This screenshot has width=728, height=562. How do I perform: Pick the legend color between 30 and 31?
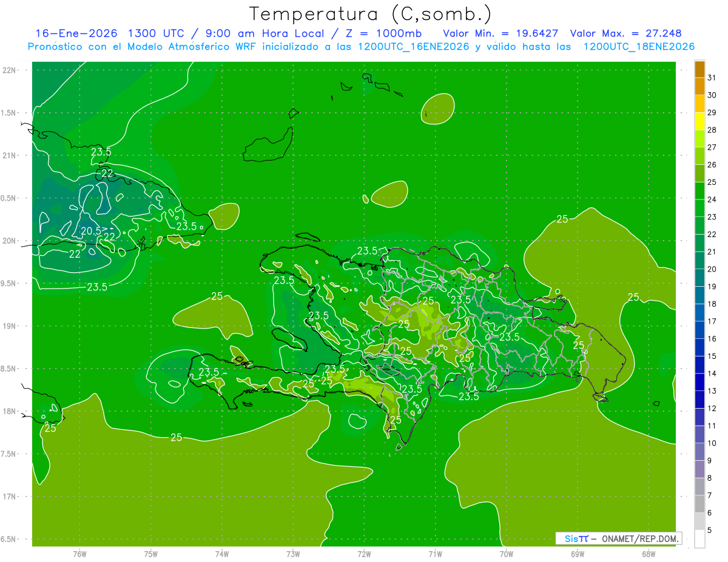(x=700, y=86)
